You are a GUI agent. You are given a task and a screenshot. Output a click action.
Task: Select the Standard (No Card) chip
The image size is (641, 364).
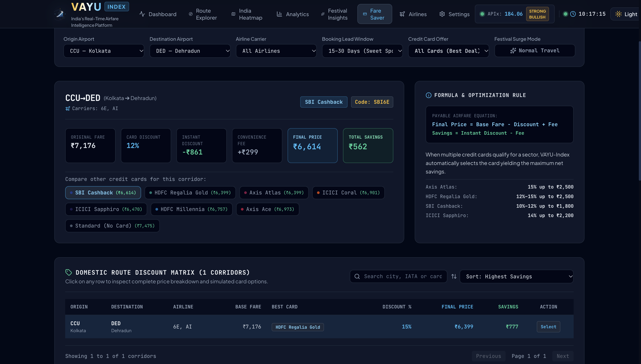pos(112,226)
